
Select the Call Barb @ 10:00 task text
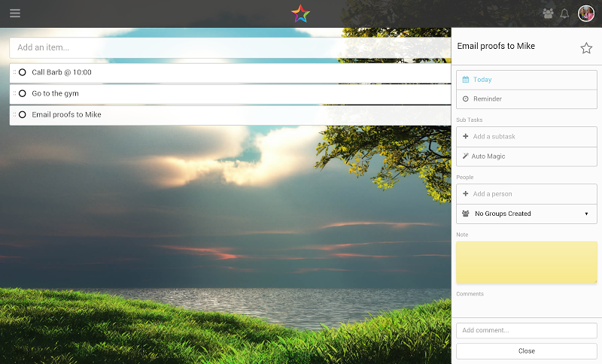(62, 72)
